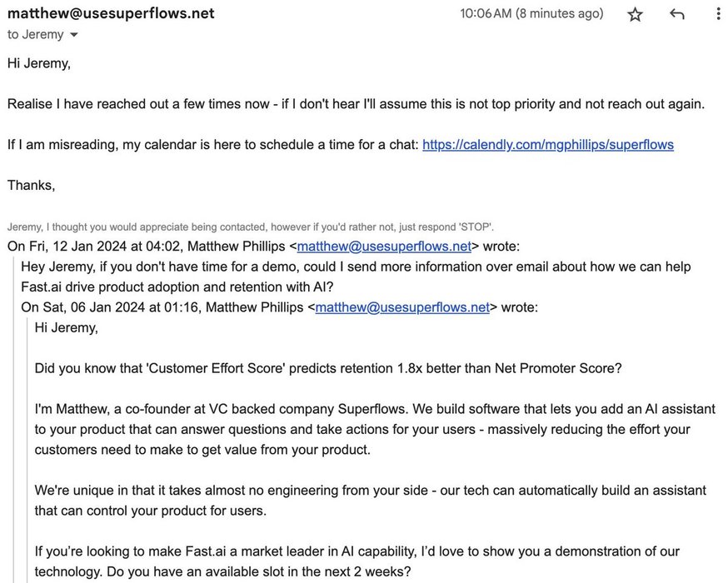Click the 'On Fri, 12 Jan 2024' quote header
The image size is (728, 583).
point(142,246)
